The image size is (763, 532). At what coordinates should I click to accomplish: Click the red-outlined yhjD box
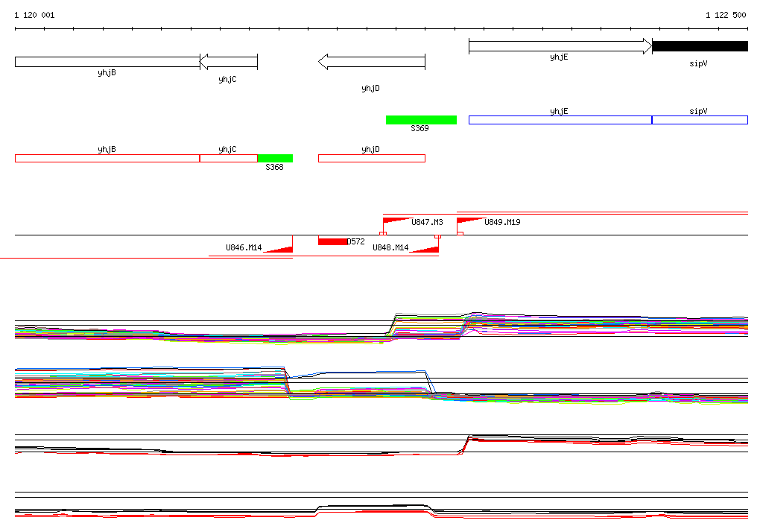pos(372,158)
